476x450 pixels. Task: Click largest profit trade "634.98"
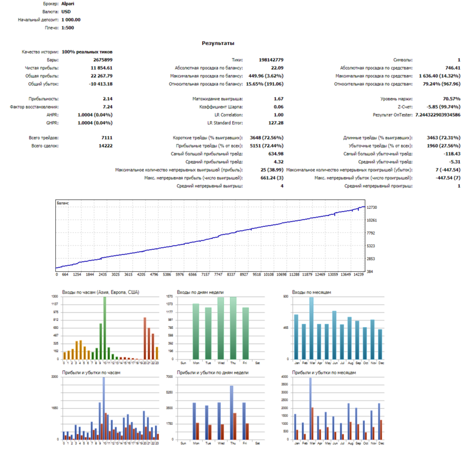[276, 154]
